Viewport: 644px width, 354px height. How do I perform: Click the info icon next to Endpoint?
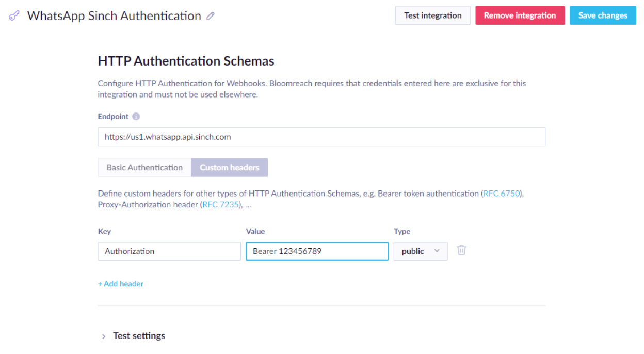[x=136, y=117]
